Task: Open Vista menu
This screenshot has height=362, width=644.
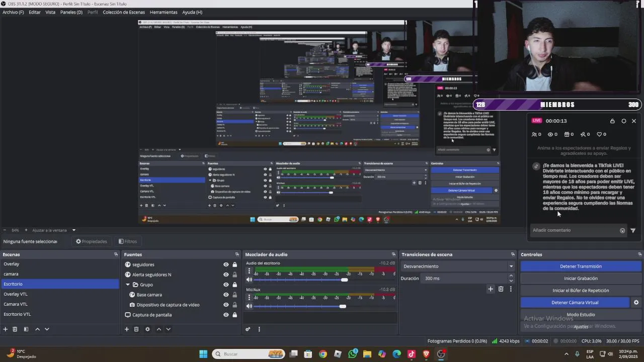Action: click(x=50, y=12)
